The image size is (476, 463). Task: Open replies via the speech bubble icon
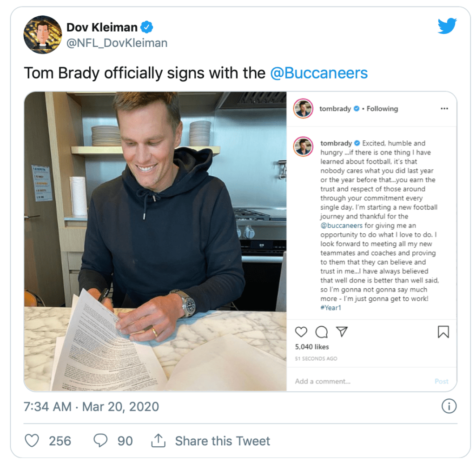click(x=100, y=441)
